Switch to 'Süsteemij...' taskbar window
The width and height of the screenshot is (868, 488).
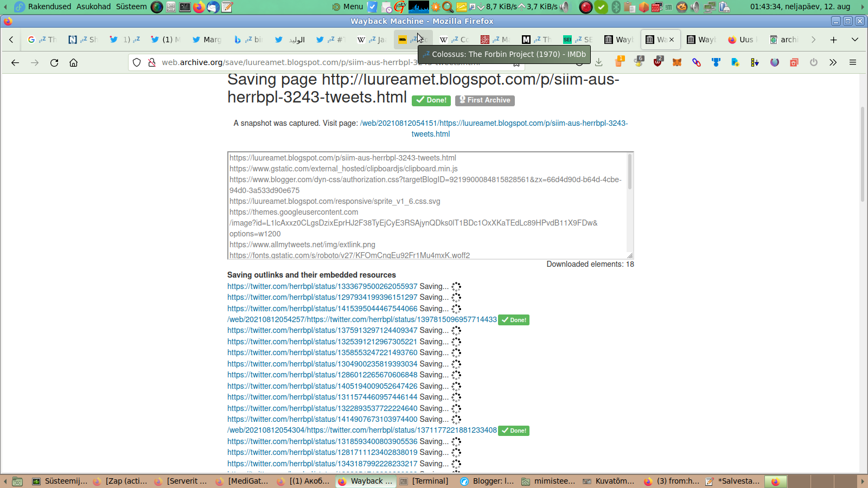[x=60, y=481]
